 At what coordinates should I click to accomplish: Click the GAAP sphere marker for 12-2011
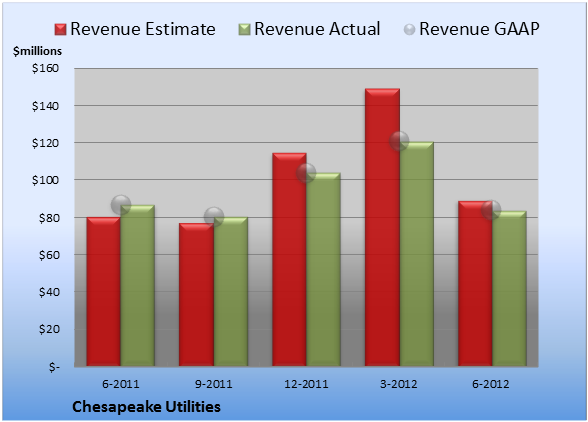click(306, 173)
